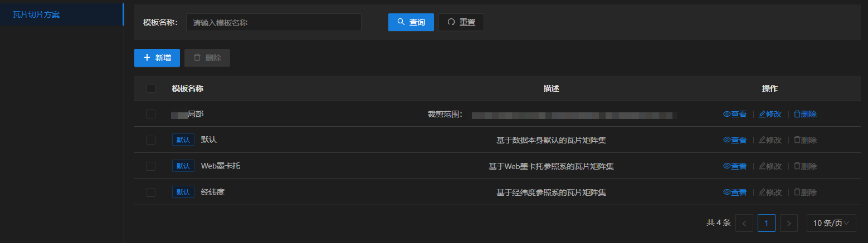Click the 重置 reset button
Viewport: 868px width, 243px height.
point(461,22)
